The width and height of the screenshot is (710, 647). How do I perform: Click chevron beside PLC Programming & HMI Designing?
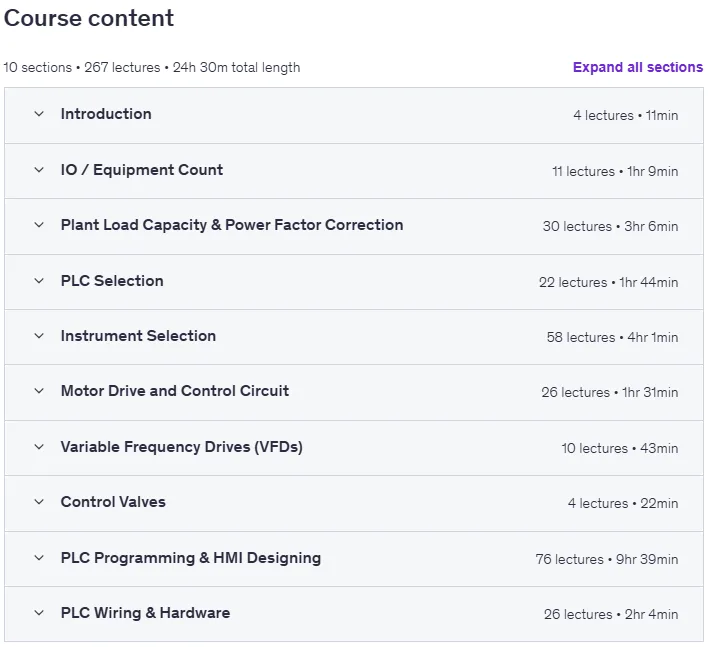pyautogui.click(x=39, y=558)
